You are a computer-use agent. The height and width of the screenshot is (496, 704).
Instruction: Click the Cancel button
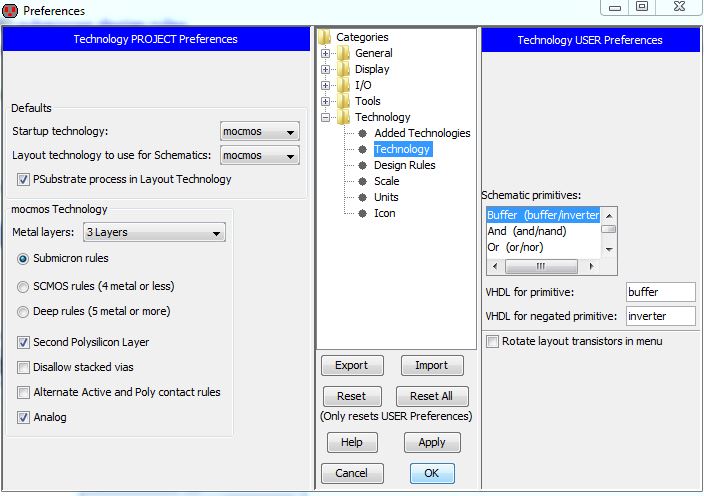click(352, 474)
